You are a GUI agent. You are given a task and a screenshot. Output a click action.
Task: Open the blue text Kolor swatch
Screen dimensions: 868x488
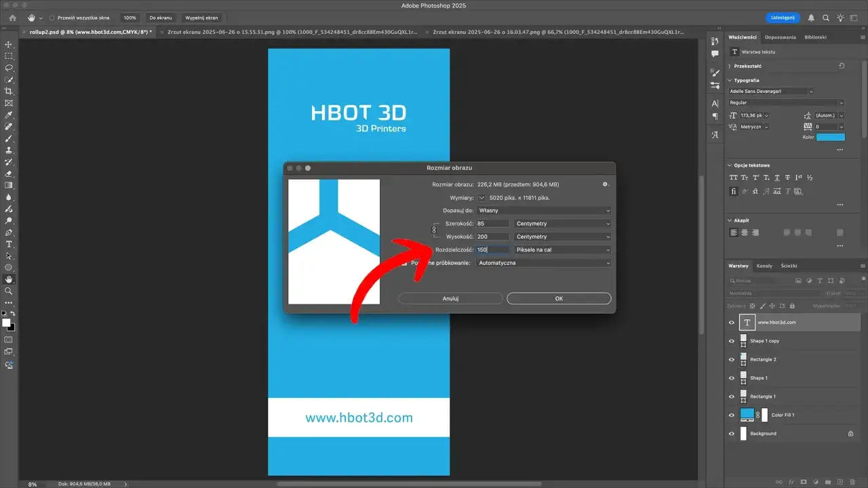coord(831,138)
